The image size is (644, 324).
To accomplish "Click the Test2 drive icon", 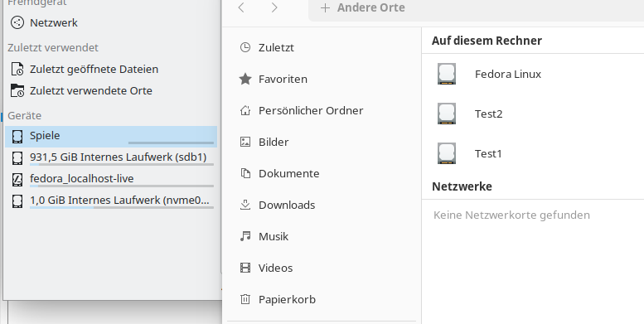I will (x=447, y=114).
